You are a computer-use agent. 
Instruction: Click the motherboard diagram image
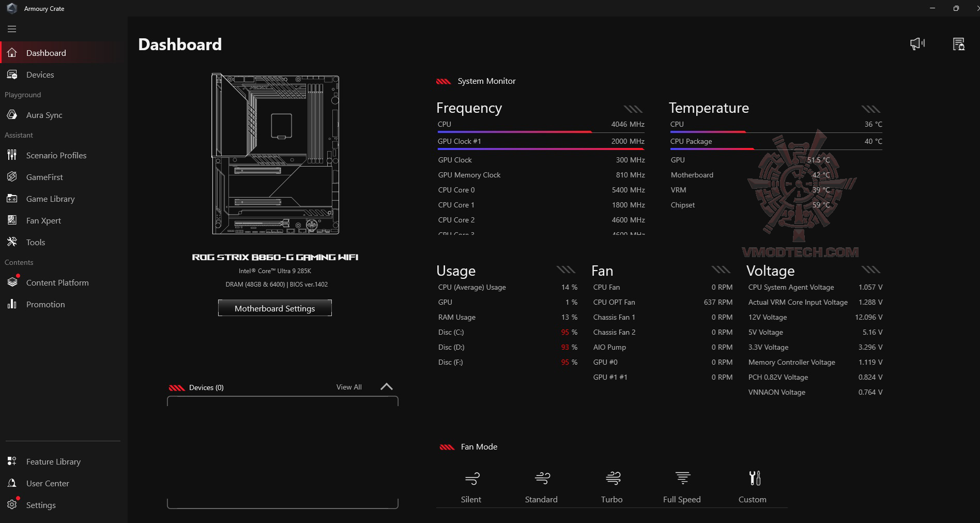click(x=275, y=154)
